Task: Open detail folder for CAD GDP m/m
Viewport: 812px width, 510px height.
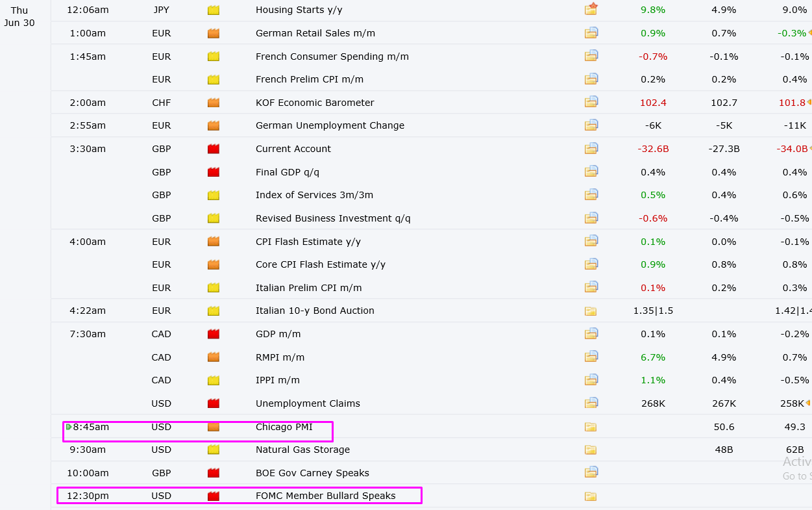Action: pyautogui.click(x=591, y=334)
